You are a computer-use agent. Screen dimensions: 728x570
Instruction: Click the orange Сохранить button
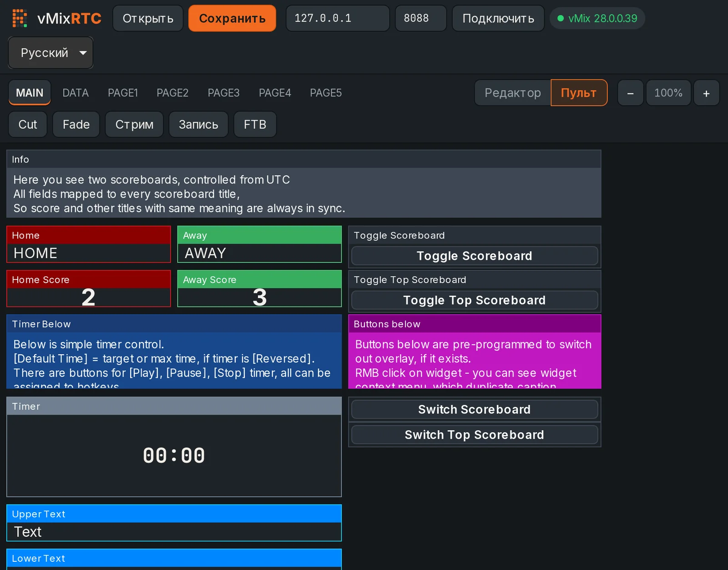tap(232, 18)
